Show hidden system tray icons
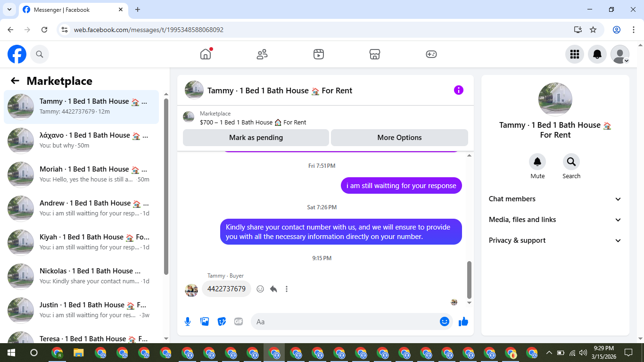This screenshot has width=644, height=362. [x=549, y=353]
